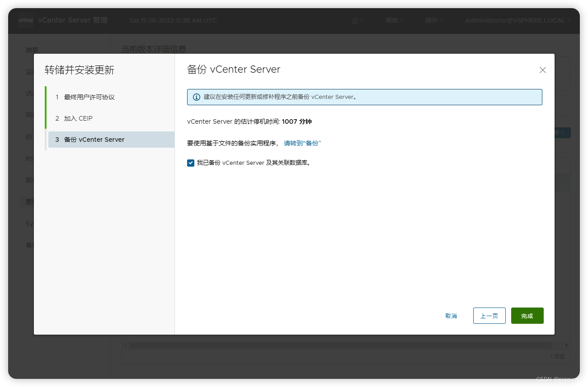Uncheck the 'I have backed up vCenter Server' checkbox
The image size is (588, 387).
tap(191, 163)
